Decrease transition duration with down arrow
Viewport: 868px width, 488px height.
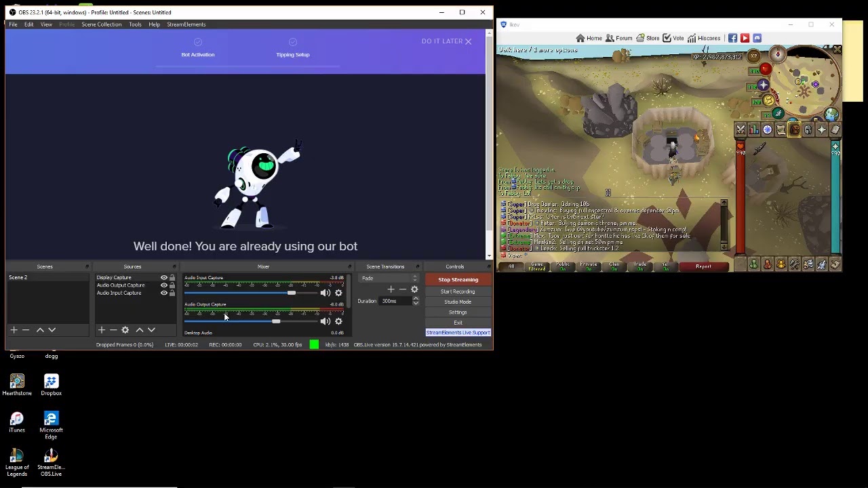pyautogui.click(x=416, y=303)
